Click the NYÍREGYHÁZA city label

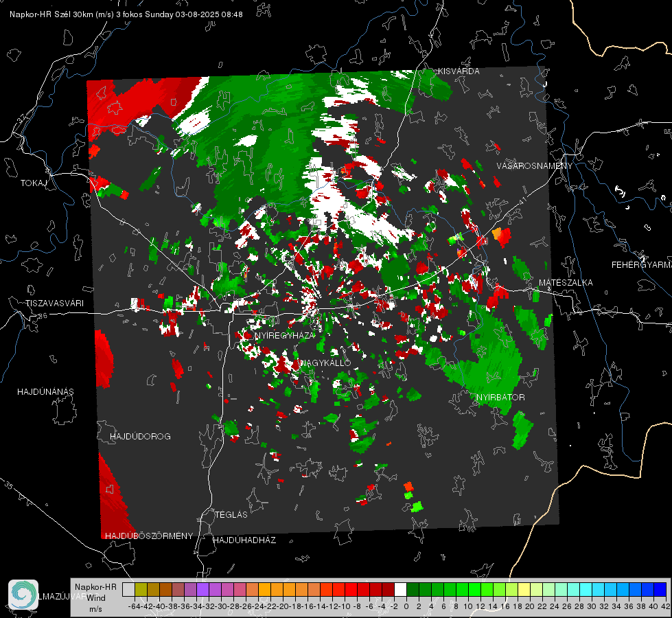(285, 335)
